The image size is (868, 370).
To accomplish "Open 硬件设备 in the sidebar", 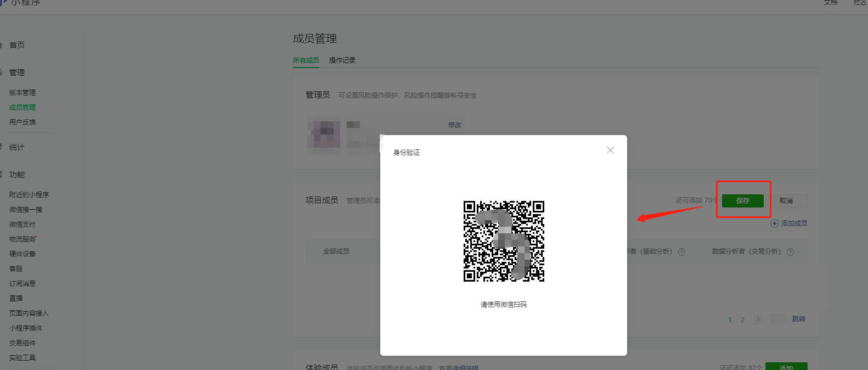I will pos(22,254).
